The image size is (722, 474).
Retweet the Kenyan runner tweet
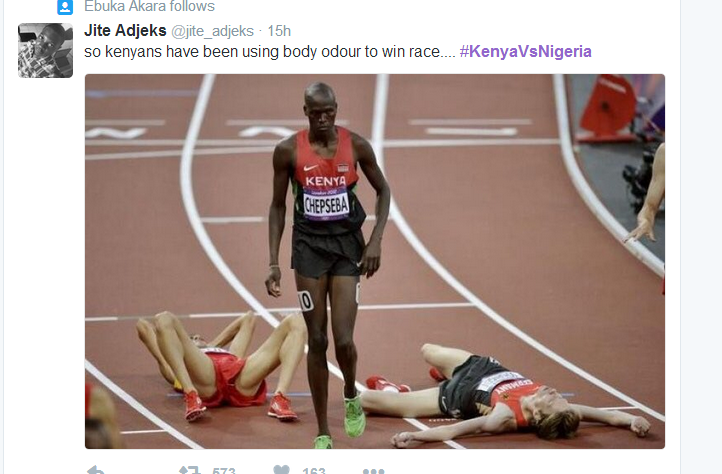tap(190, 470)
